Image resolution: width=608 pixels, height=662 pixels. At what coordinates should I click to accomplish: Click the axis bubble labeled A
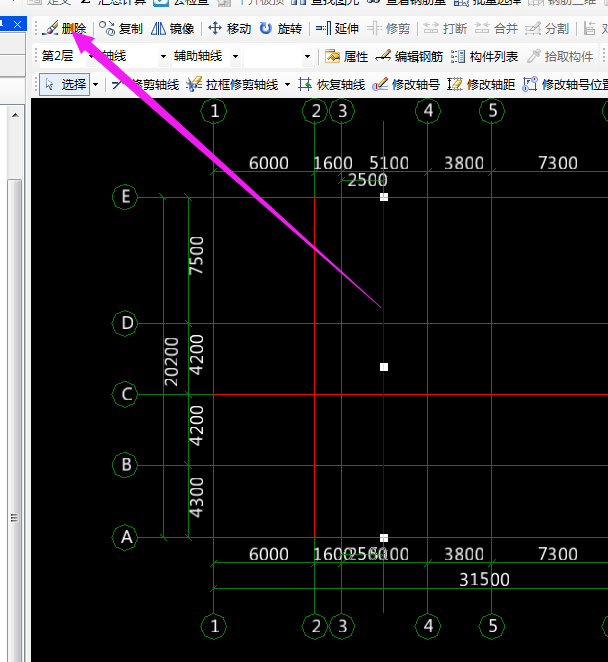(x=125, y=537)
